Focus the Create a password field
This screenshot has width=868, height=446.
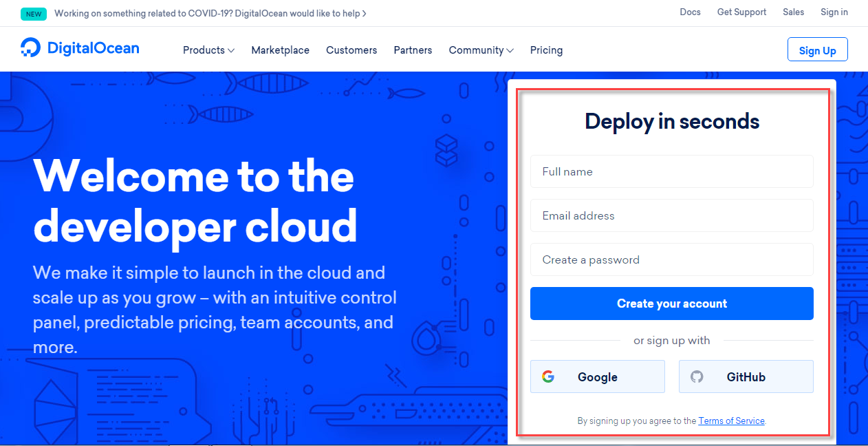(671, 259)
